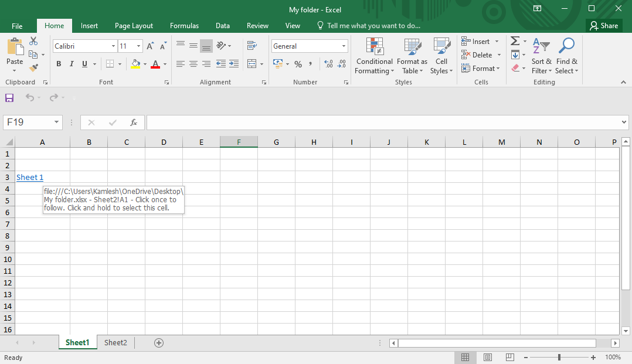Click the Merge & Center icon

pyautogui.click(x=252, y=64)
